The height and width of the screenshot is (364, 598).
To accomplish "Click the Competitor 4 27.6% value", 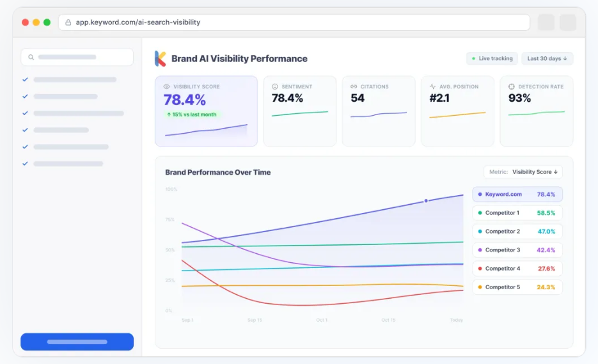I will point(546,269).
